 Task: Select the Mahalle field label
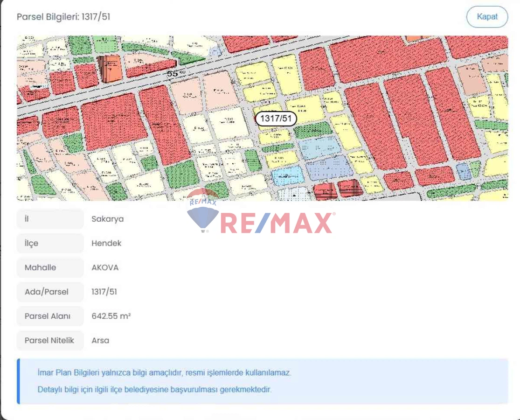tap(40, 267)
